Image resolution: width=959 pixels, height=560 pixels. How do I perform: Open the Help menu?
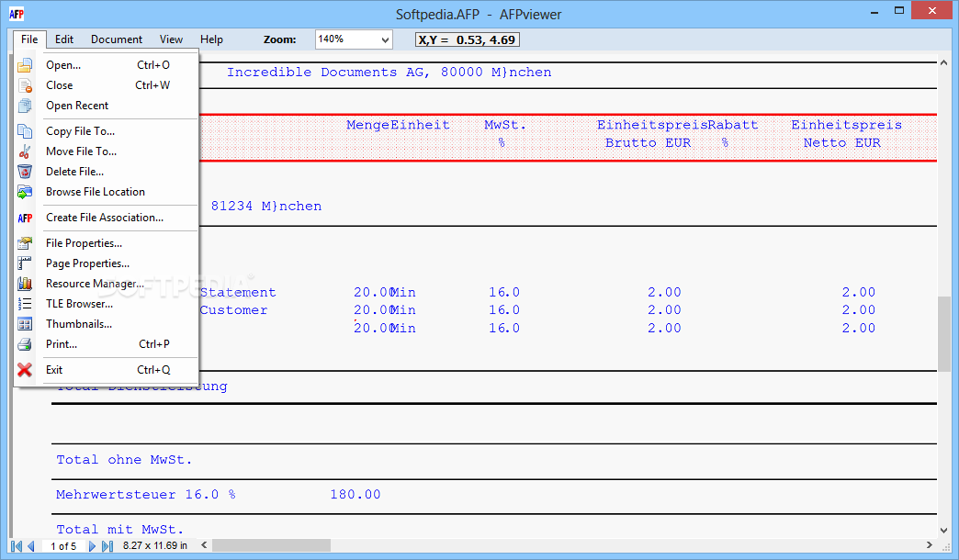click(211, 39)
